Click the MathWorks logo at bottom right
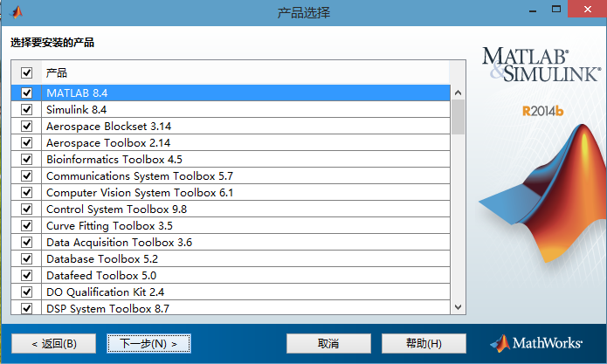The width and height of the screenshot is (607, 364). coord(542,343)
